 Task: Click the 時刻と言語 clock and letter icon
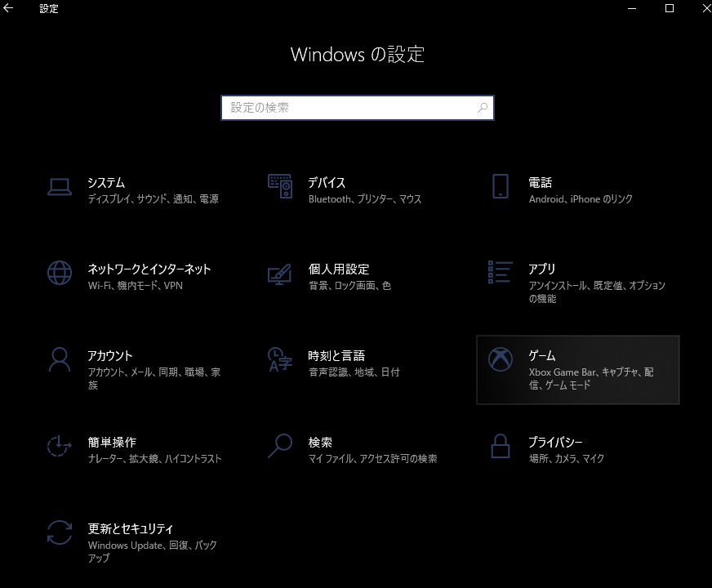pos(280,359)
